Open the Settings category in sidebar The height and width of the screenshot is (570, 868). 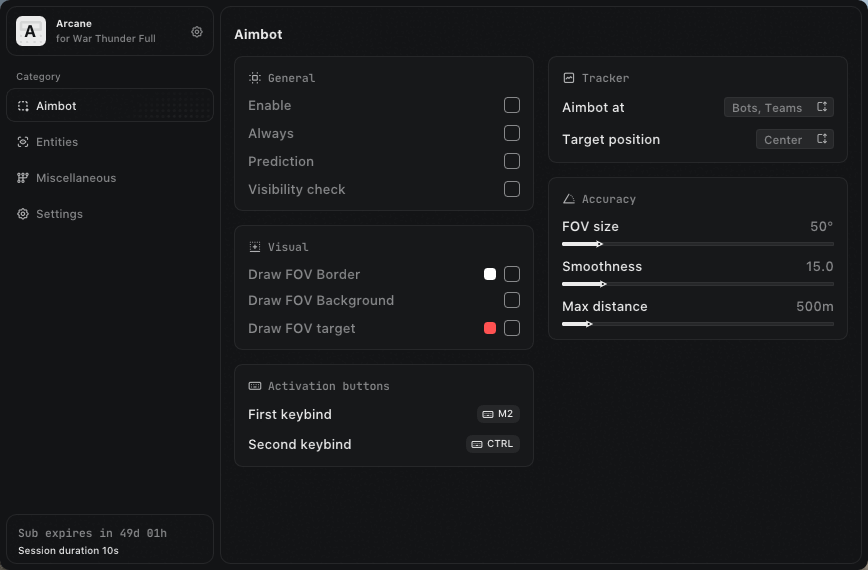[59, 214]
